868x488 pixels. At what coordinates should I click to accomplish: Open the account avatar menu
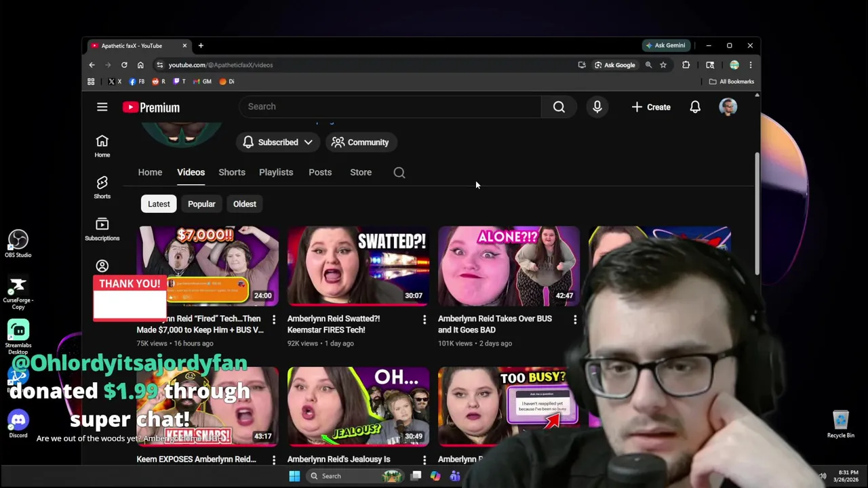pos(728,107)
